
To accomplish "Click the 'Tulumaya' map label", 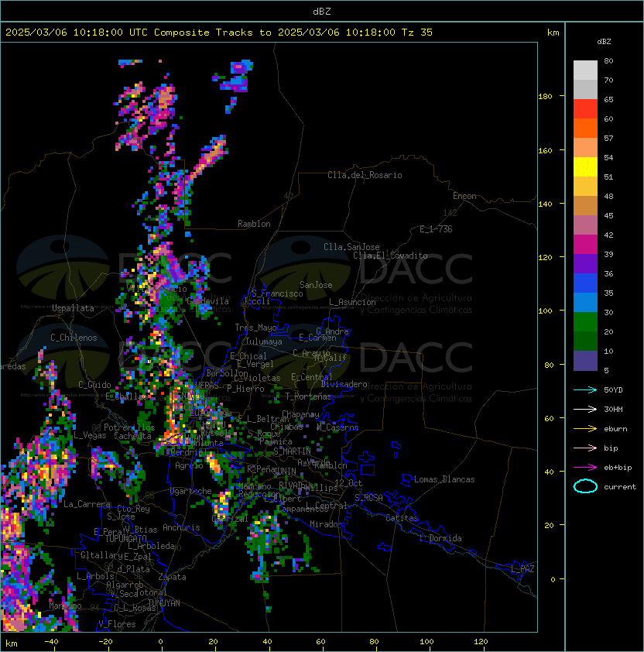I will pyautogui.click(x=264, y=341).
